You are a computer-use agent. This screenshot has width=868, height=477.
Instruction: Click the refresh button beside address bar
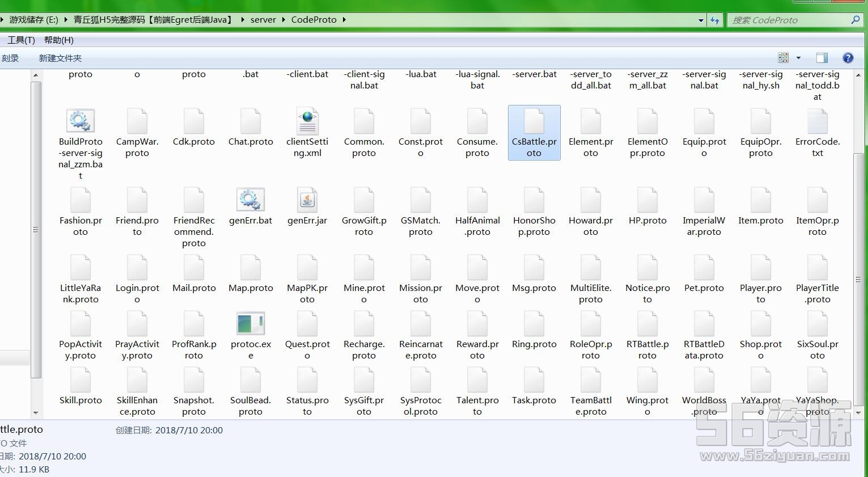coord(715,20)
